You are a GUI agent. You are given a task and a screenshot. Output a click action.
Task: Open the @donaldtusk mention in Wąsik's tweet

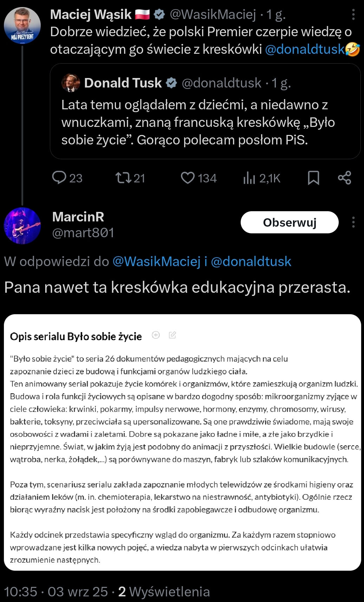click(x=305, y=50)
